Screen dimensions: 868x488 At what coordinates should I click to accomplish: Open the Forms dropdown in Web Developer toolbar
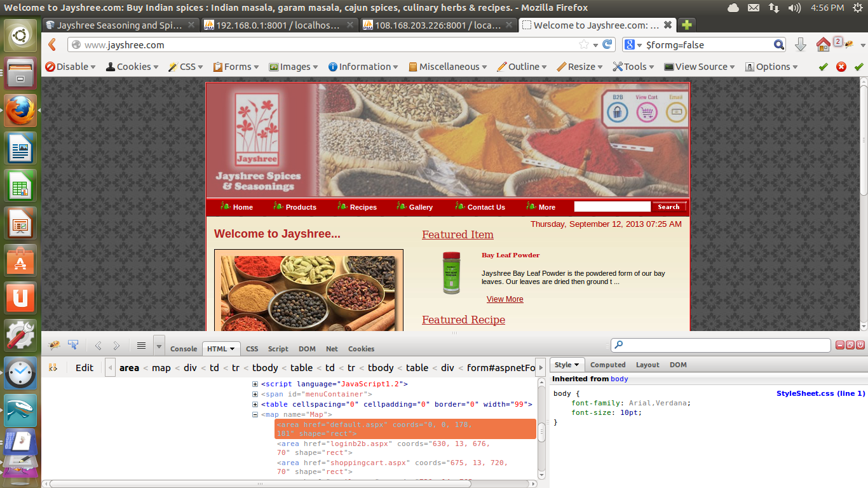pos(236,67)
